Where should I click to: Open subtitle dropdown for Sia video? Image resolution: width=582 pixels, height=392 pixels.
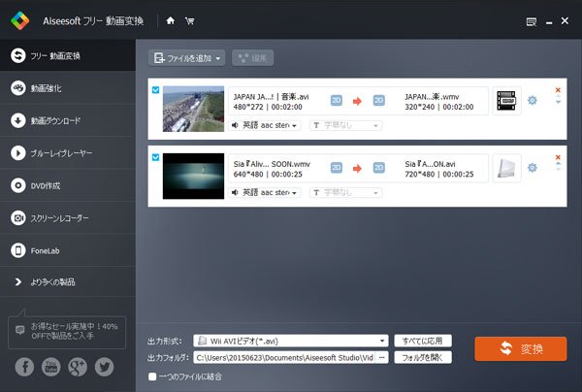[345, 193]
